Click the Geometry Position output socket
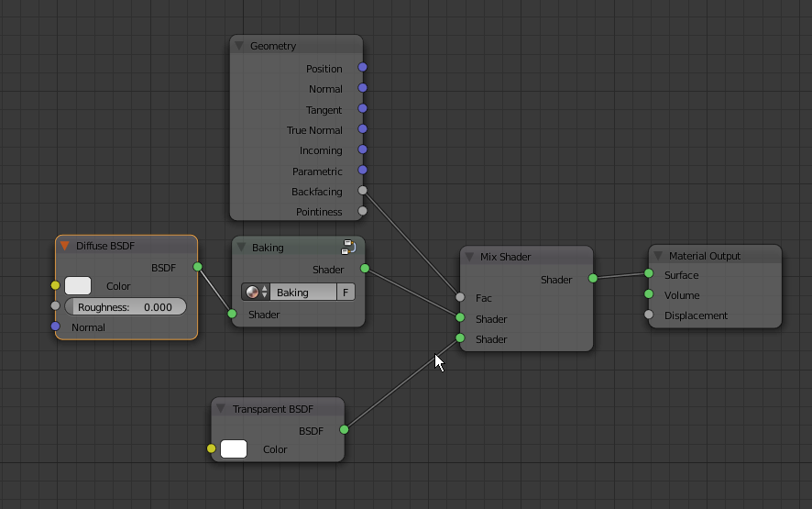The image size is (812, 509). (x=363, y=67)
